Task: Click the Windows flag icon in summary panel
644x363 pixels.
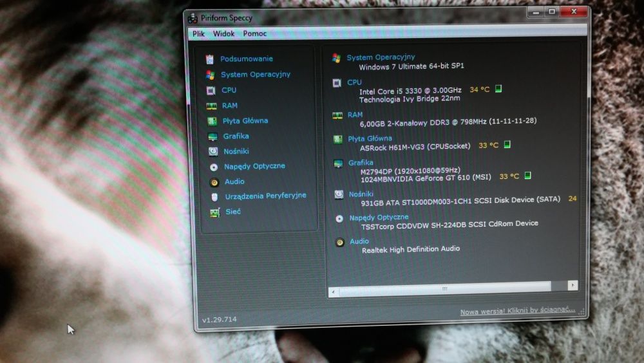Action: click(x=336, y=59)
